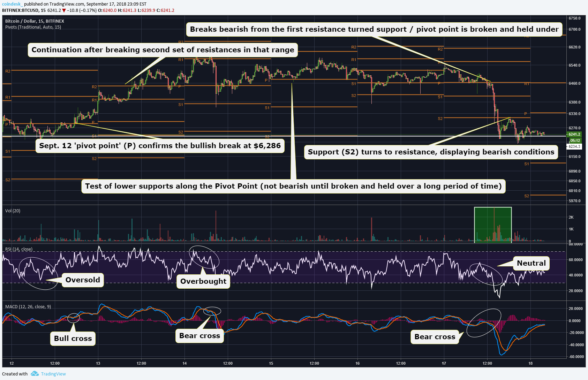
Task: Click the green highlighted volume box
Action: point(493,225)
